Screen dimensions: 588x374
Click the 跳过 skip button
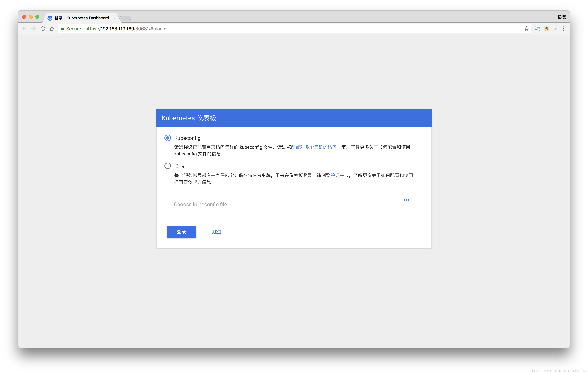pos(217,232)
